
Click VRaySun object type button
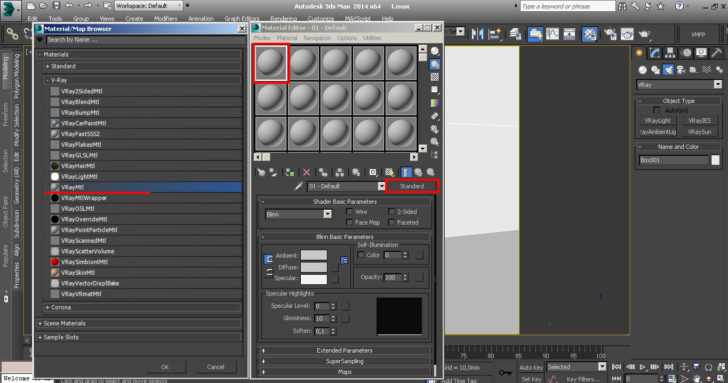[700, 132]
